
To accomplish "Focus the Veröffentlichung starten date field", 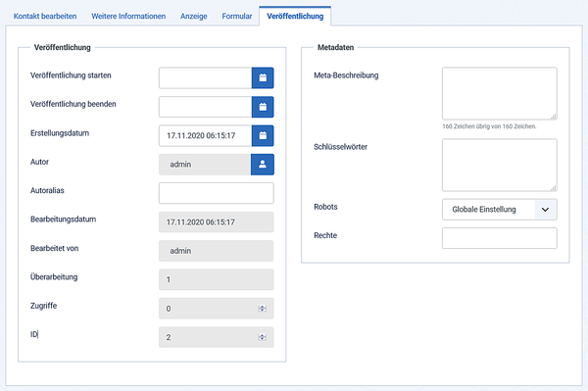I will click(x=205, y=78).
